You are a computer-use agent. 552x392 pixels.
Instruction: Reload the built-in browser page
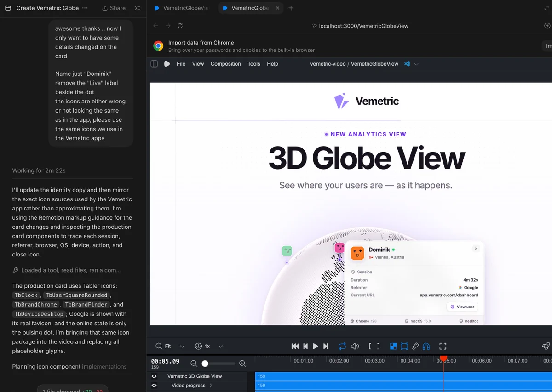(x=180, y=26)
